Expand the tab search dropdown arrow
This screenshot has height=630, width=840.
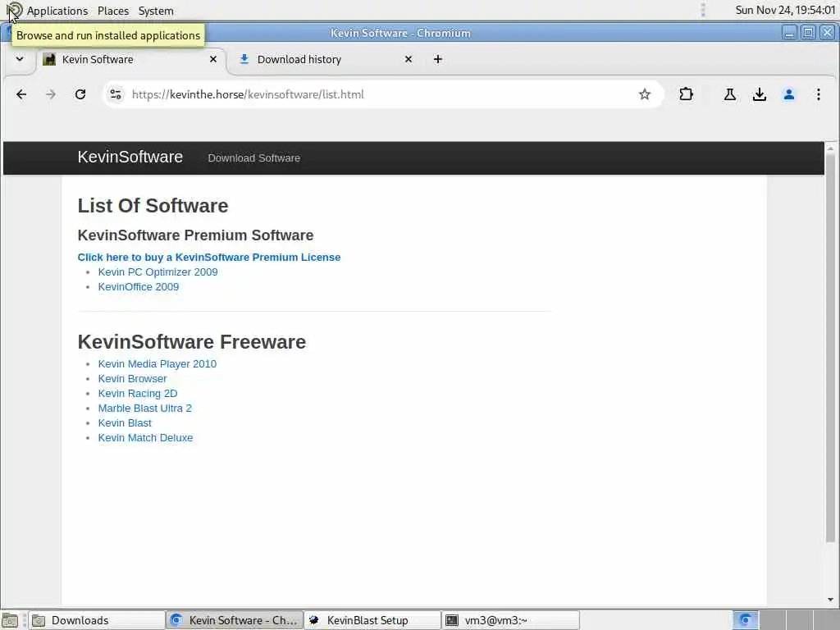click(x=20, y=59)
